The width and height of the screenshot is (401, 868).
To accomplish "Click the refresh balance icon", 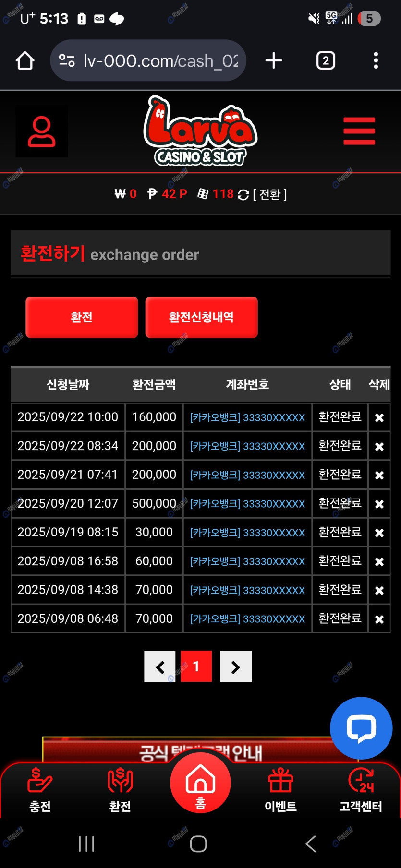I will coord(243,195).
